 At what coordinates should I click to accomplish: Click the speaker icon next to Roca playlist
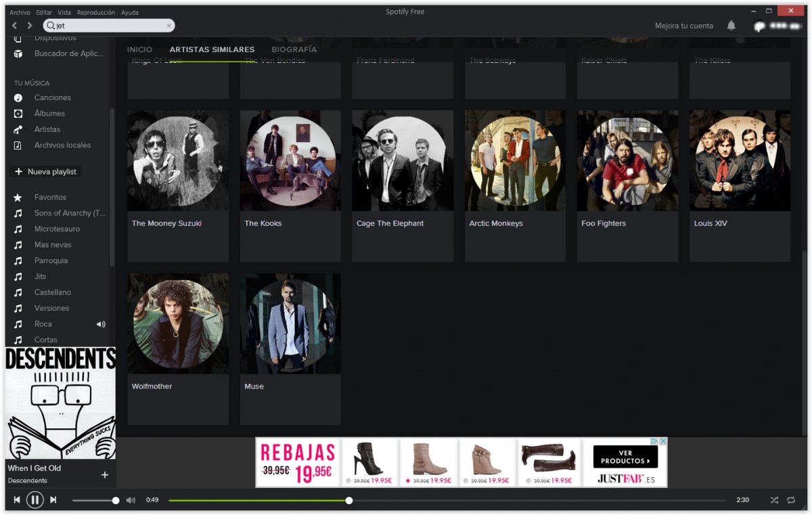(x=101, y=324)
